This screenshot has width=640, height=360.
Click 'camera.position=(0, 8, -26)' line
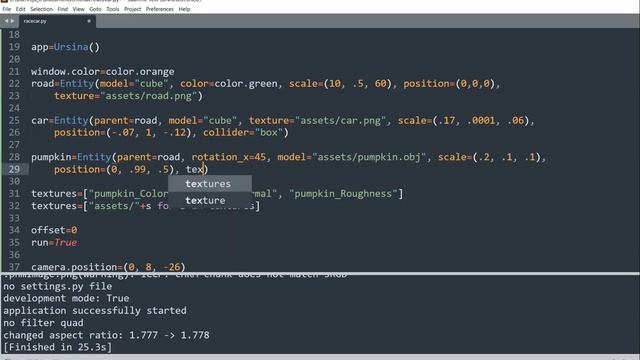(108, 267)
